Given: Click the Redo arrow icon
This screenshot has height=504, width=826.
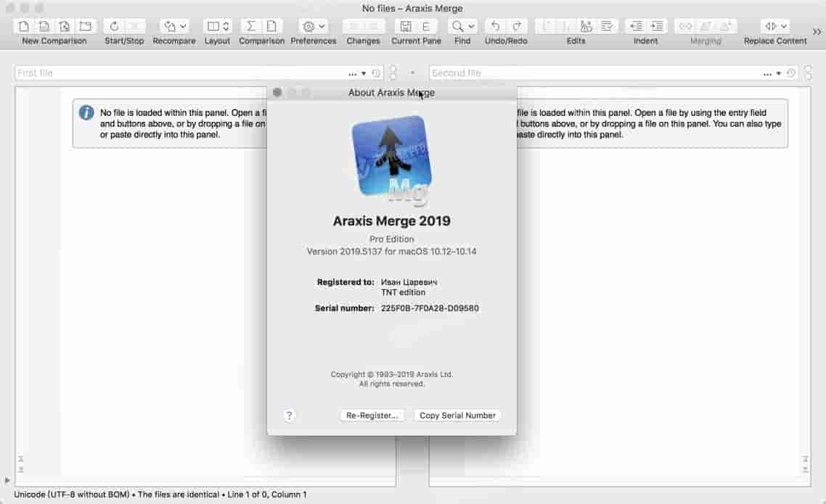Looking at the screenshot, I should (x=517, y=26).
